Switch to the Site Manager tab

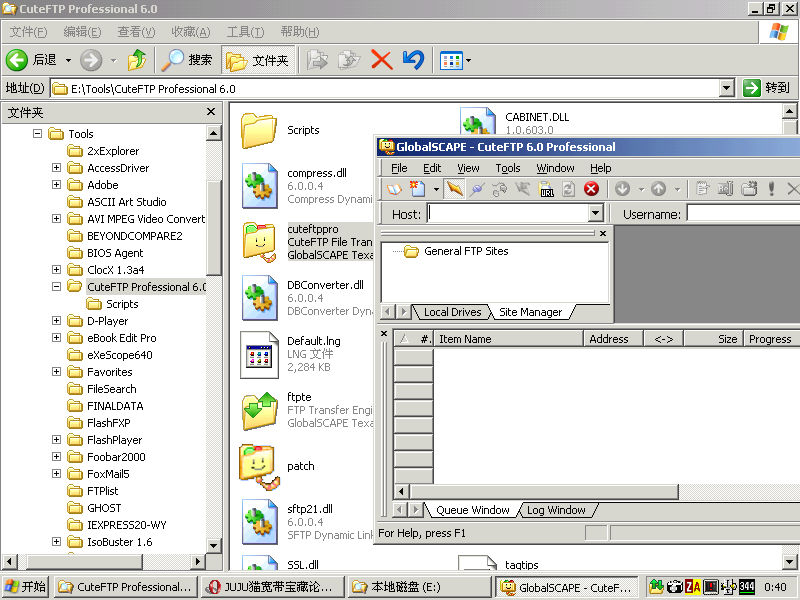click(x=530, y=312)
